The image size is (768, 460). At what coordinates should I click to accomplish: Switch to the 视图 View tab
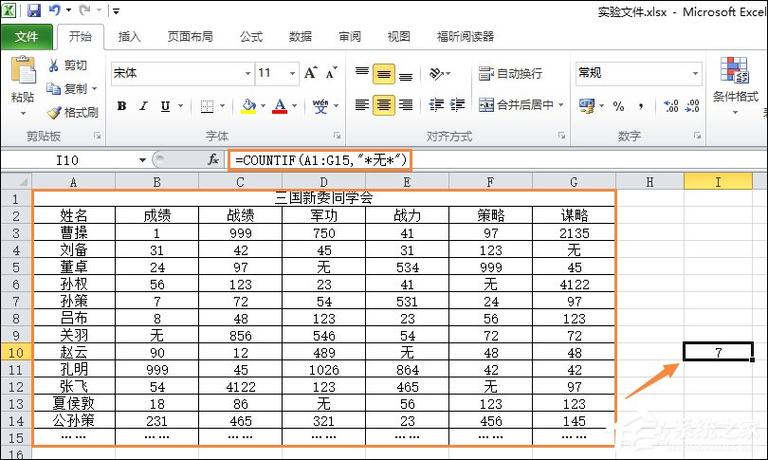coord(399,37)
